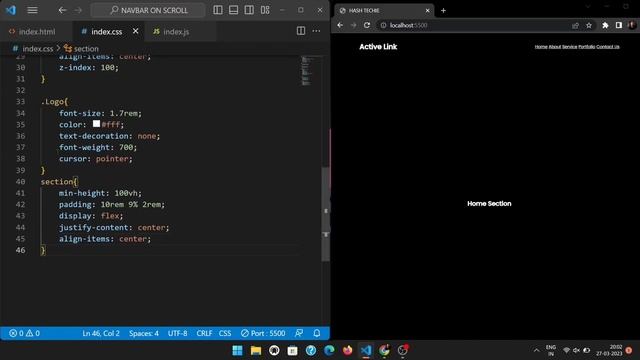Open customize layout icon

click(x=265, y=10)
